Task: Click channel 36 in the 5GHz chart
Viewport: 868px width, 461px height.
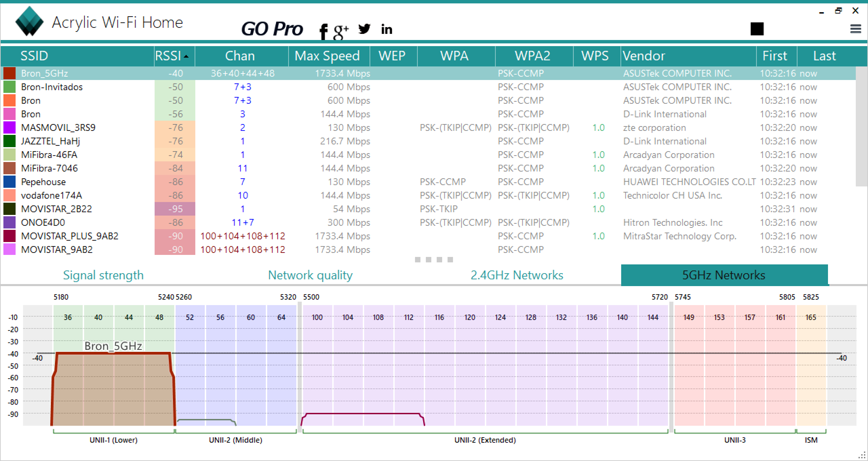Action: pos(68,317)
